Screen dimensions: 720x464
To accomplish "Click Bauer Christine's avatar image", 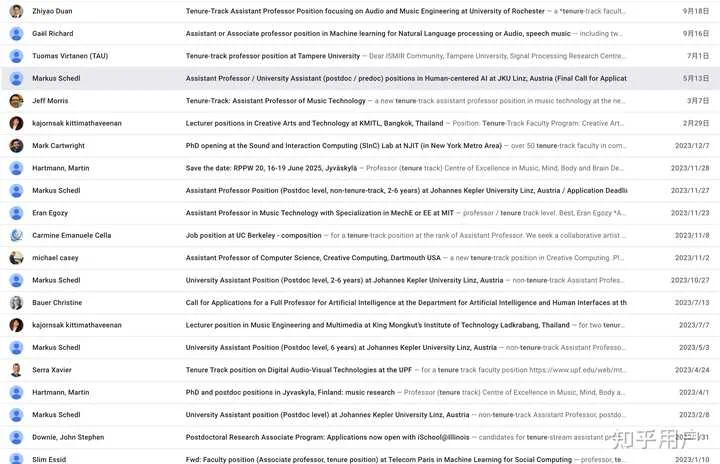I will (16, 303).
